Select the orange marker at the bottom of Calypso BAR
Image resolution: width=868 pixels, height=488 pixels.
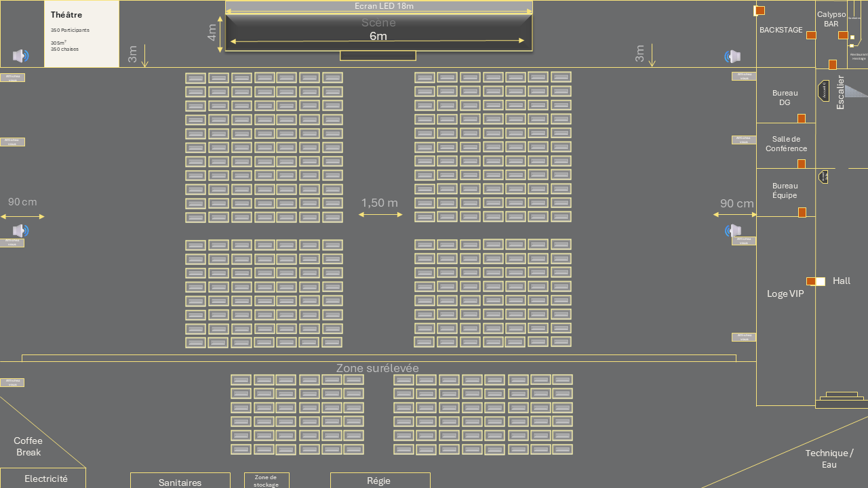pyautogui.click(x=833, y=64)
